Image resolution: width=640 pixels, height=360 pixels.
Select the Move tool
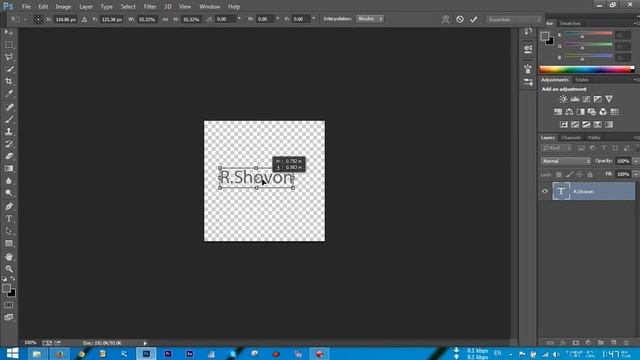click(9, 32)
